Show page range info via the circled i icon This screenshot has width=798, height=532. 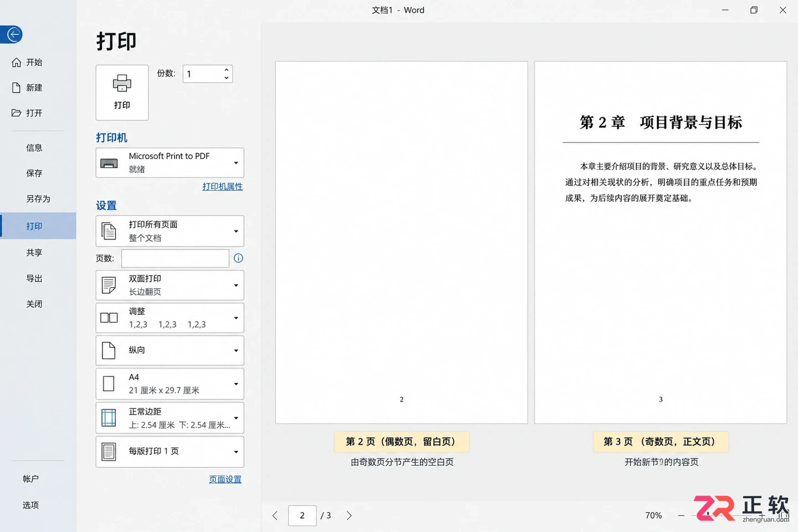pyautogui.click(x=238, y=258)
